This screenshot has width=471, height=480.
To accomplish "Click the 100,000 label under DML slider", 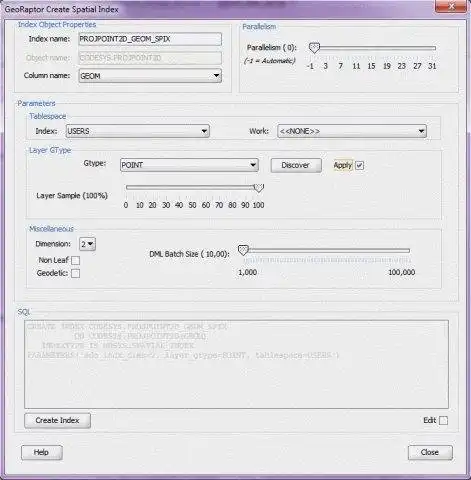I will 402,272.
